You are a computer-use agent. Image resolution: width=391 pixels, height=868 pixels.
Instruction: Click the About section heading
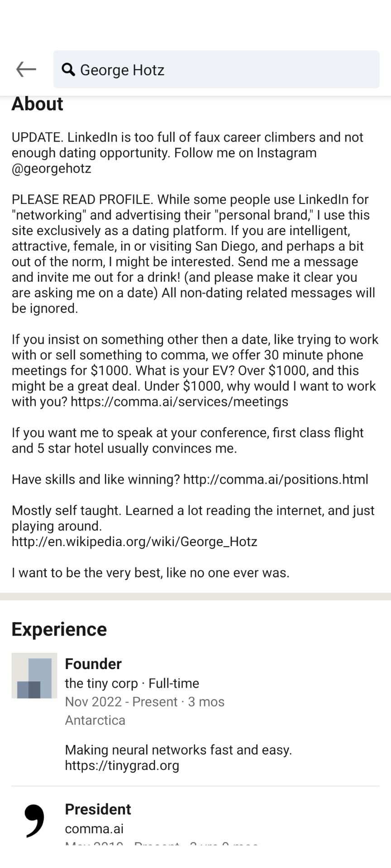point(37,104)
